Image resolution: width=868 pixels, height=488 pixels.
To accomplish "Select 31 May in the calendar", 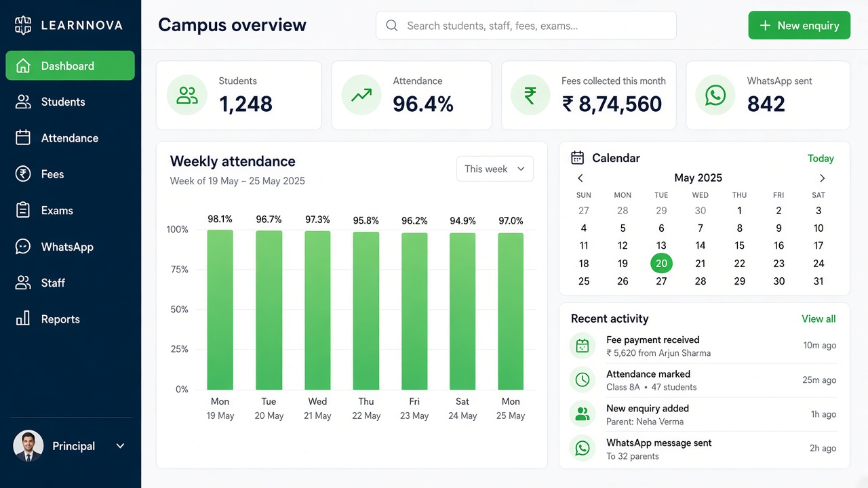I will [818, 281].
